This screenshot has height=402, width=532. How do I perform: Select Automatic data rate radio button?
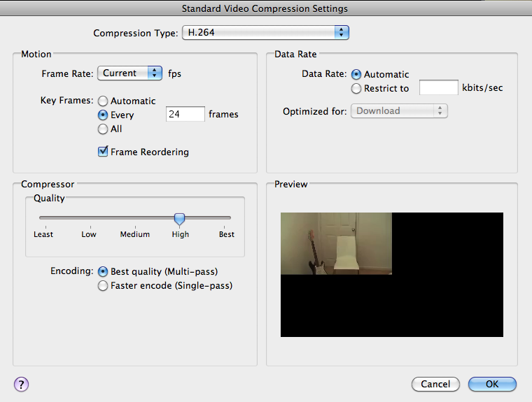356,74
